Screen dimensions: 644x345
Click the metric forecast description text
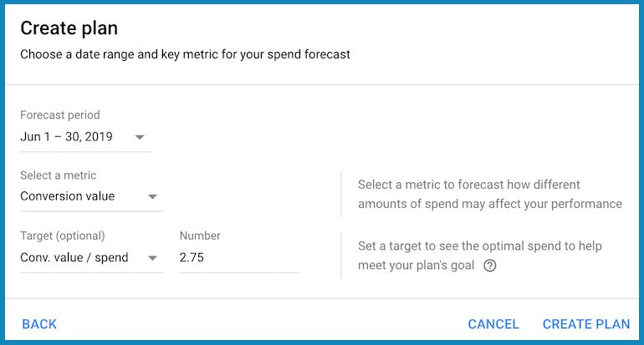click(x=489, y=194)
